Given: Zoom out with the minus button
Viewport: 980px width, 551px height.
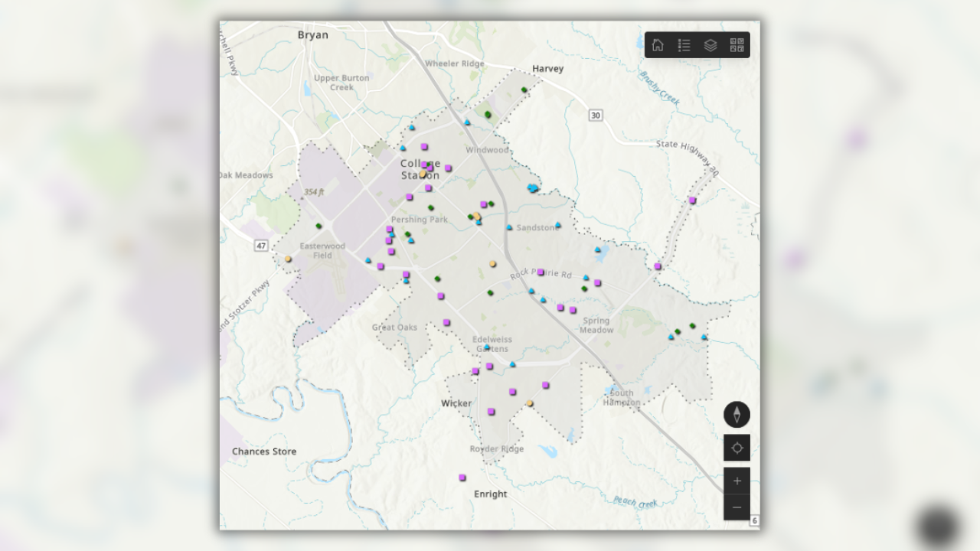Looking at the screenshot, I should [737, 507].
